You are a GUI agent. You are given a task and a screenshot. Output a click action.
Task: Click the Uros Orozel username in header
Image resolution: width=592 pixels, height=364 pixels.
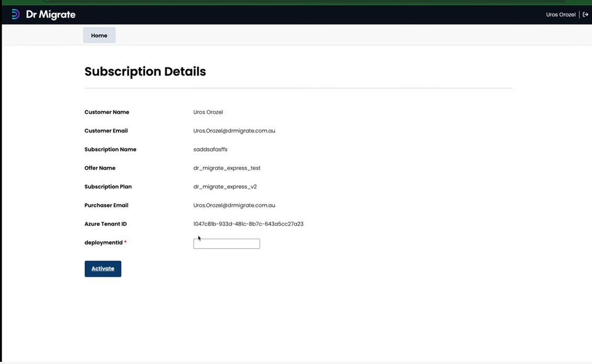pyautogui.click(x=561, y=15)
